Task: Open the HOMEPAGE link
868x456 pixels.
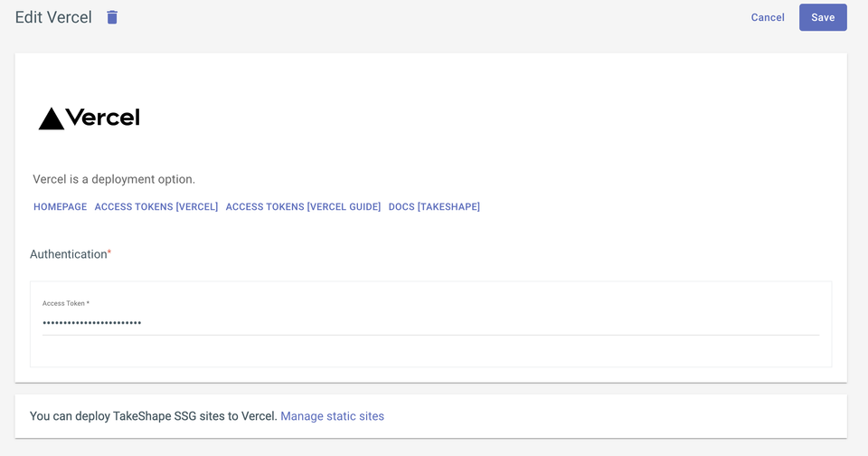Action: tap(61, 207)
